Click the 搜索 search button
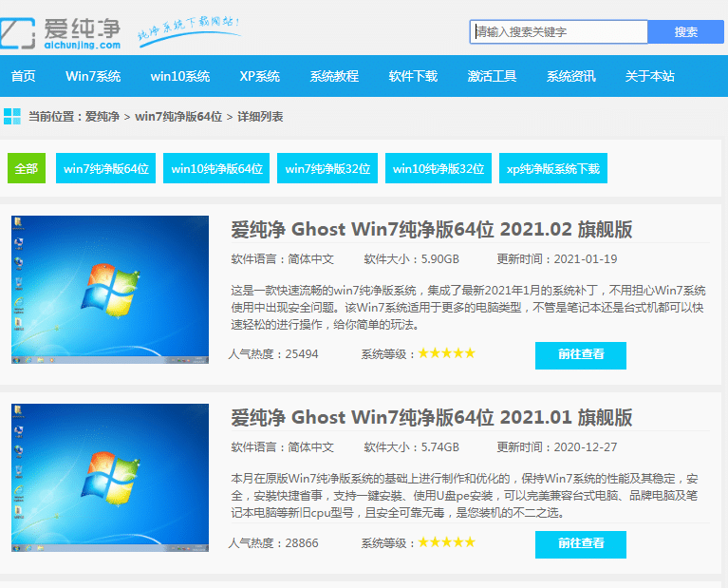Viewport: 728px width, 588px height. click(685, 31)
